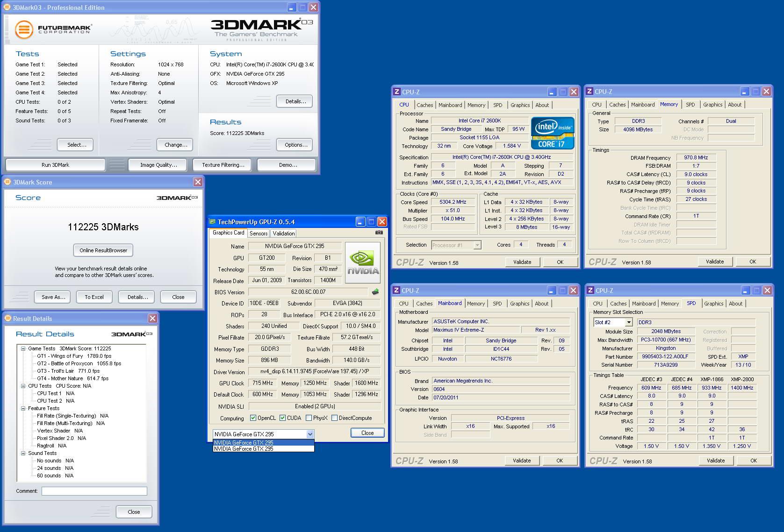Image resolution: width=784 pixels, height=532 pixels.
Task: Open the SPD tab in CPU-Z Memory window
Action: pos(690,105)
